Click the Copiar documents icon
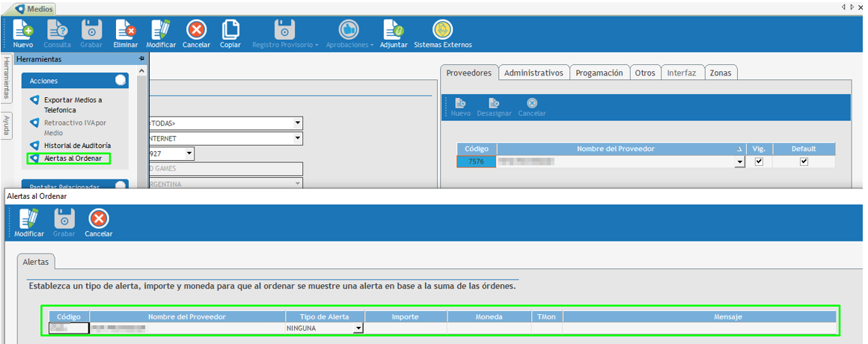 point(230,30)
